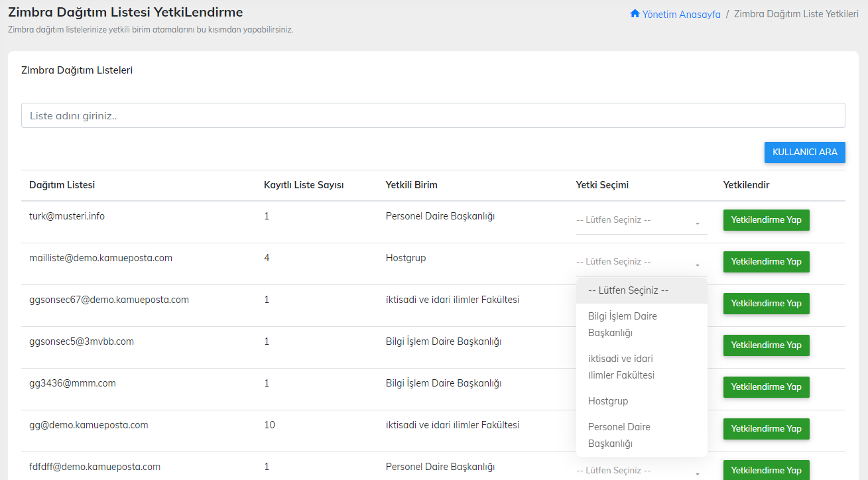The height and width of the screenshot is (480, 868).
Task: Click Yetkilendirme Yap for mailliste@demo.kamueposta.com
Action: [766, 262]
